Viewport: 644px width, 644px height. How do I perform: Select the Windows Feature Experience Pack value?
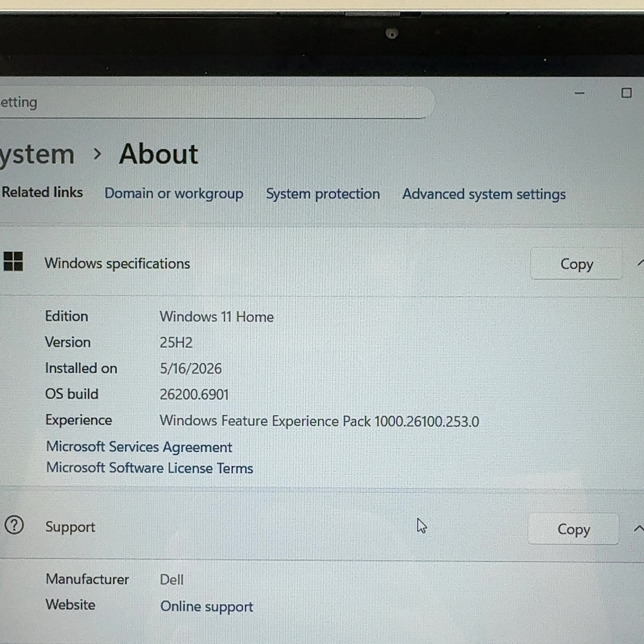coord(319,421)
